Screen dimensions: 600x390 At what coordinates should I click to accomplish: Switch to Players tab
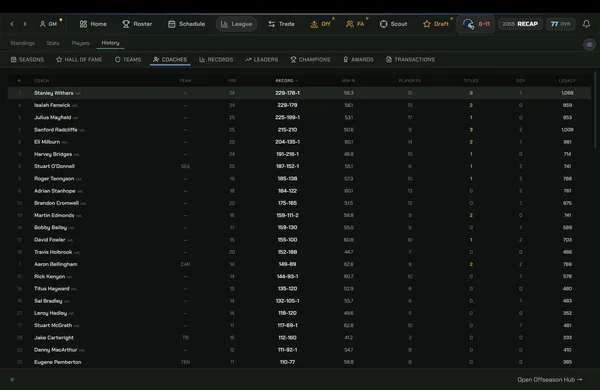click(x=81, y=43)
